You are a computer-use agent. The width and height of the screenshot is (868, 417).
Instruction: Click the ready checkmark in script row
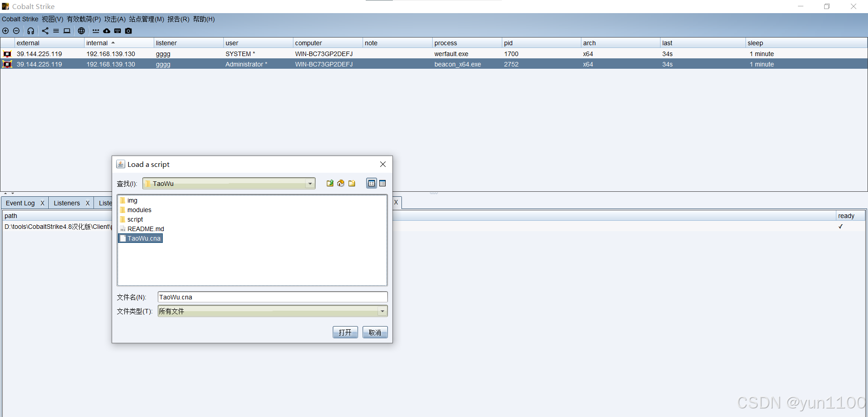(840, 227)
